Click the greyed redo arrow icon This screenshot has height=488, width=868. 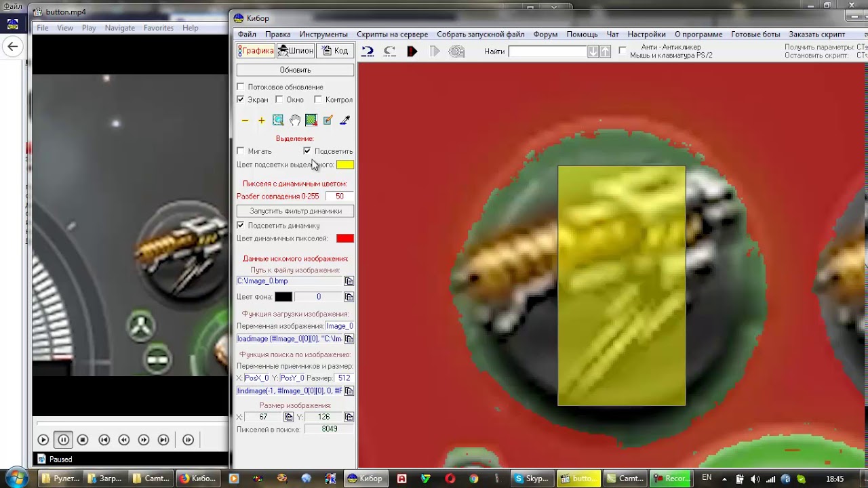[x=389, y=51]
